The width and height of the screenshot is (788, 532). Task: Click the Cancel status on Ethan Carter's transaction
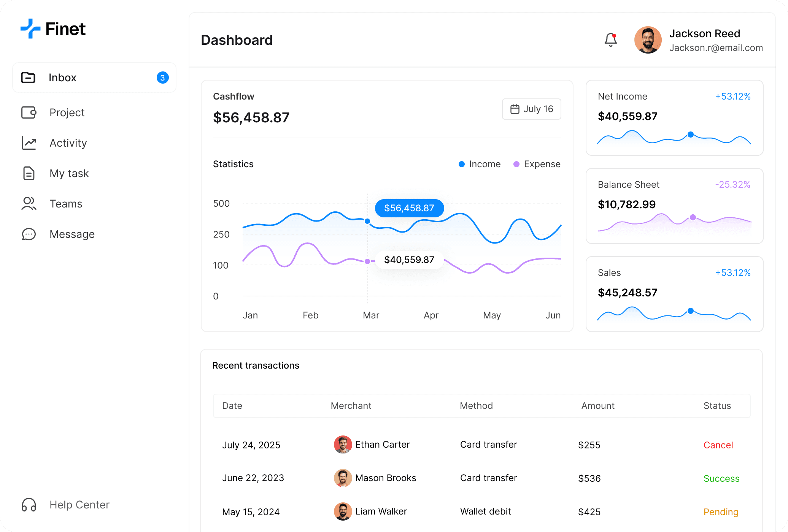tap(718, 445)
